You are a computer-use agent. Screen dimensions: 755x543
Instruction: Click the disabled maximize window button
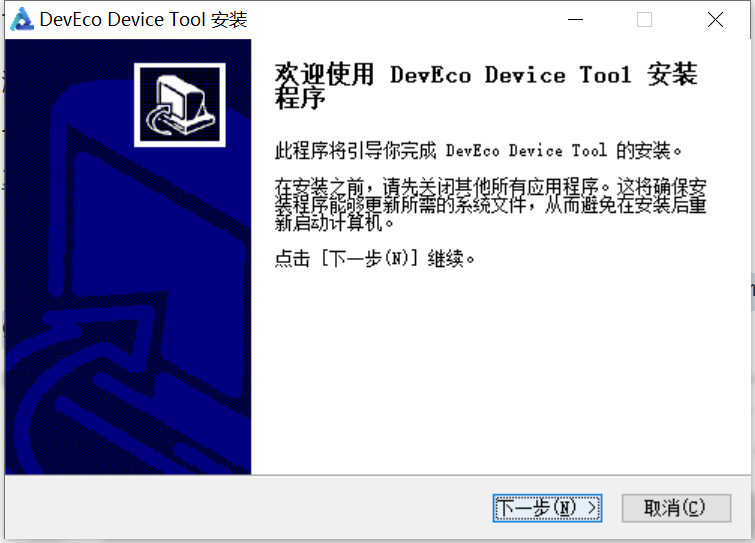[x=644, y=20]
